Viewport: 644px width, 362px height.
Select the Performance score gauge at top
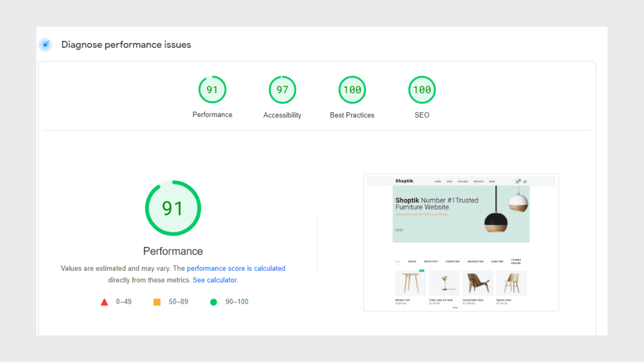click(x=212, y=90)
